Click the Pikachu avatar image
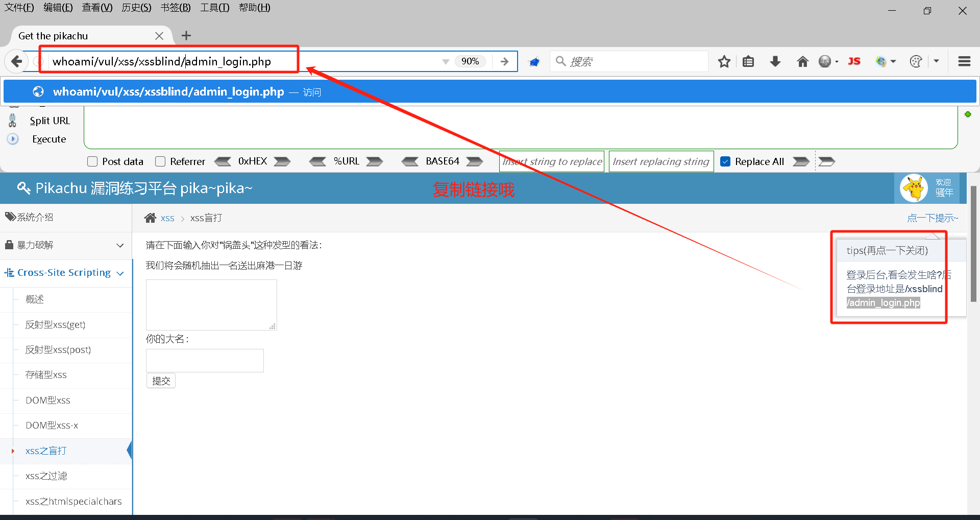The height and width of the screenshot is (520, 980). pos(914,188)
